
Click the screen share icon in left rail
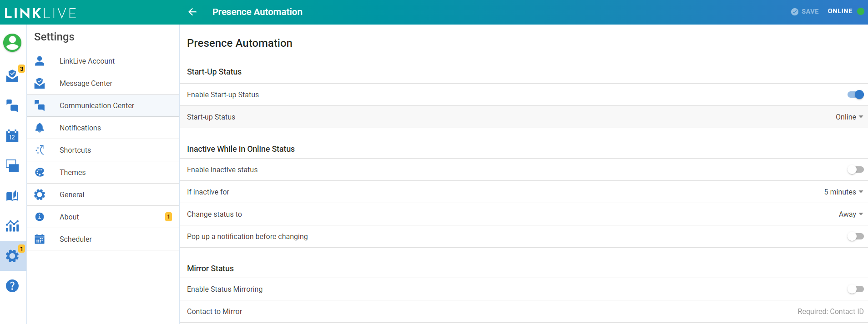pos(12,166)
